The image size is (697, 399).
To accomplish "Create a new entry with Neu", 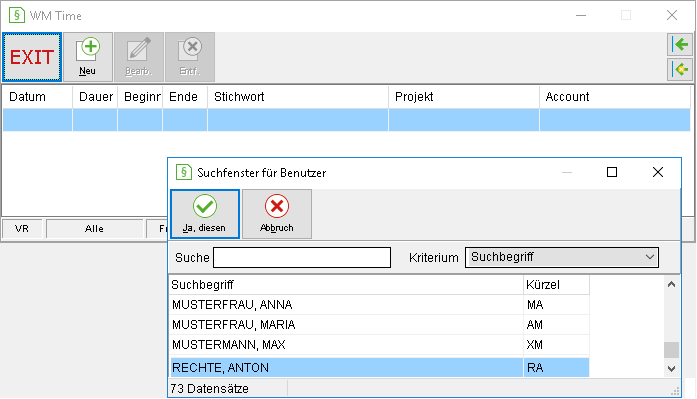I will pyautogui.click(x=88, y=57).
